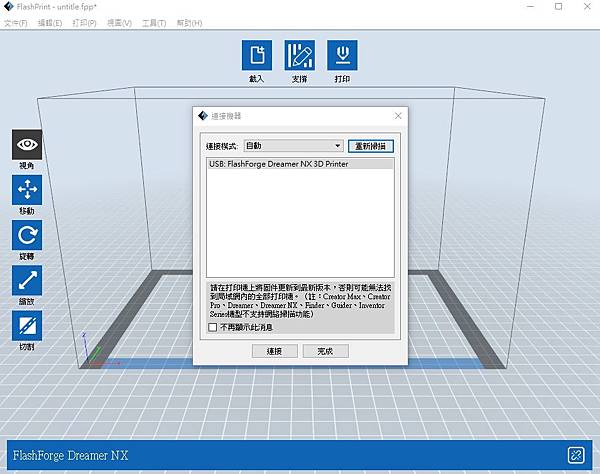Expand the connection mode (自動) dropdown
The width and height of the screenshot is (600, 474).
click(293, 146)
